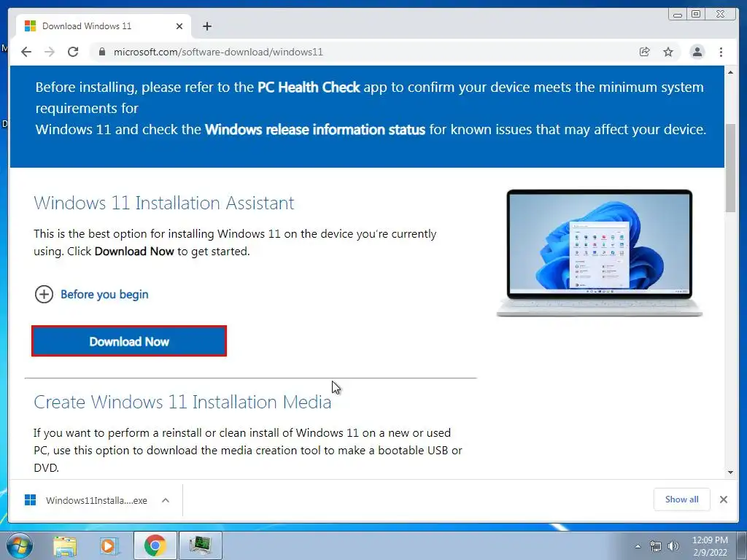
Task: Open Chrome's three-dot menu
Action: coord(721,52)
